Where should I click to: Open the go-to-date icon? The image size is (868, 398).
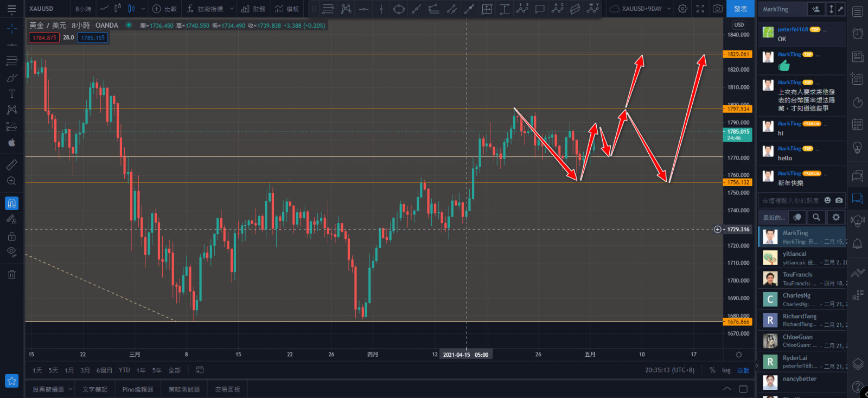coord(200,370)
